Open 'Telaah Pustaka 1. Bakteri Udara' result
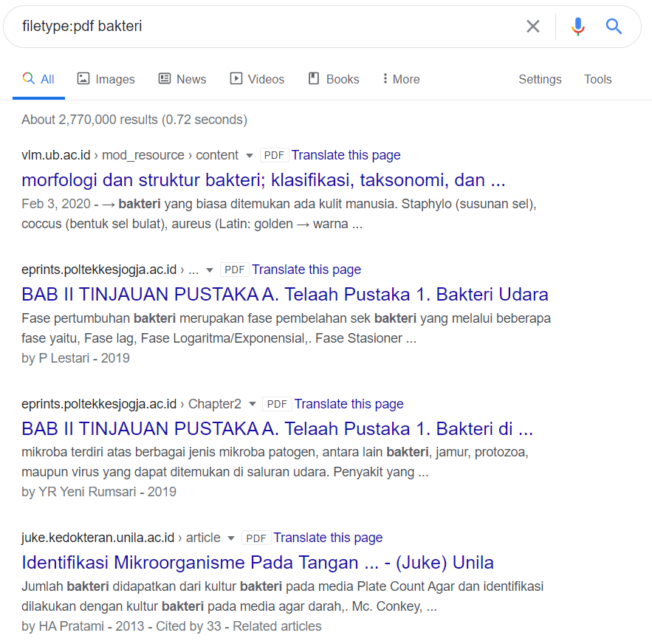This screenshot has width=652, height=644. point(285,295)
